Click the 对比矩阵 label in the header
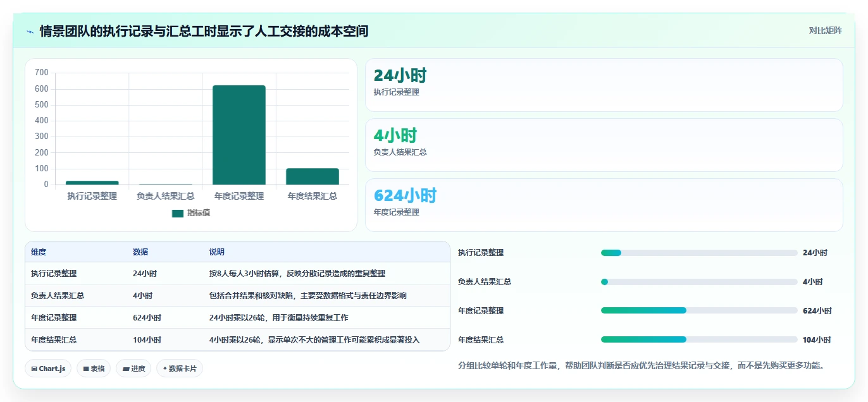Viewport: 868px width, 402px height. [825, 30]
